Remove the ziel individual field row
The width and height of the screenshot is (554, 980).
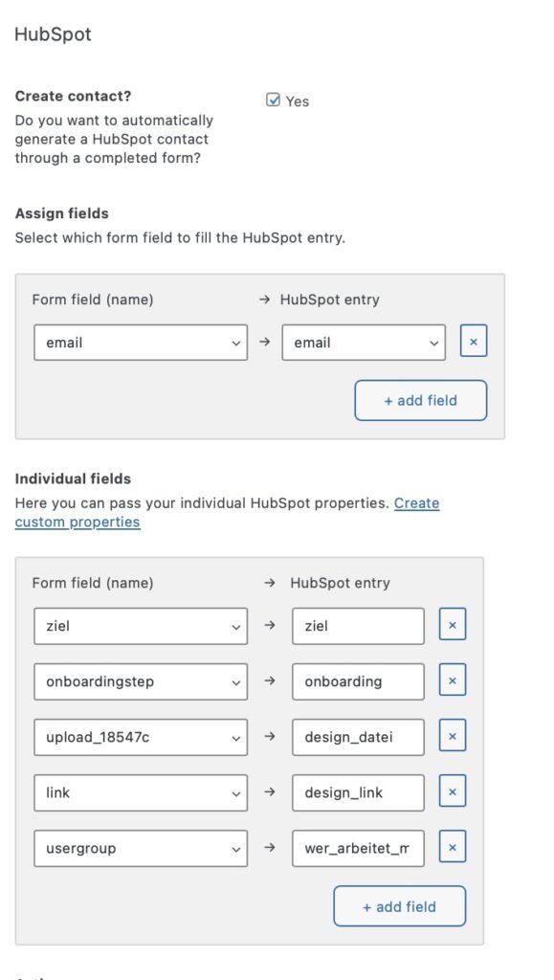pos(452,625)
